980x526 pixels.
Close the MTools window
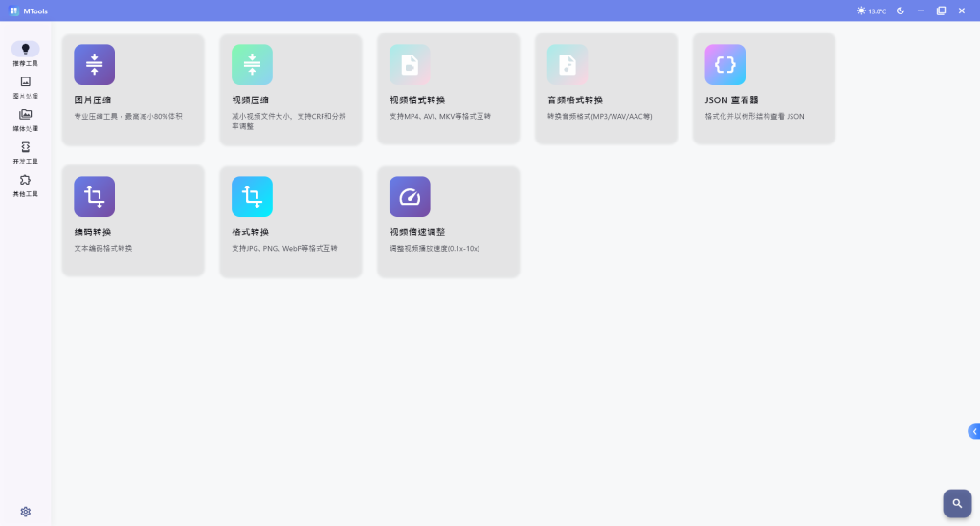click(x=962, y=11)
